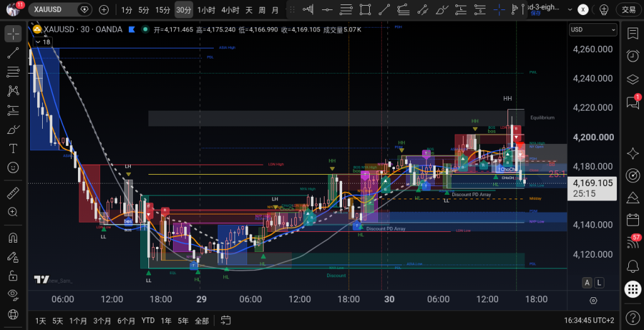Open the news feed with 57 badge
Viewport: 644px width, 330px height.
click(x=633, y=243)
